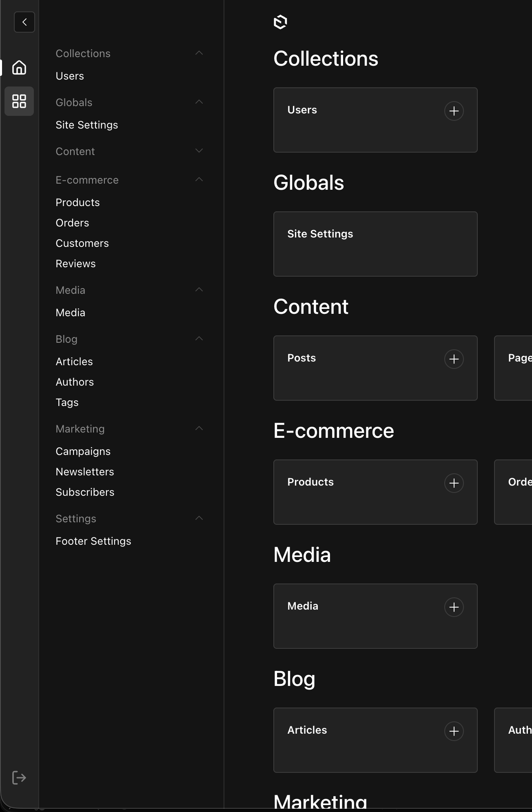Click the Payload logo at top
Viewport: 532px width, 812px height.
click(280, 22)
